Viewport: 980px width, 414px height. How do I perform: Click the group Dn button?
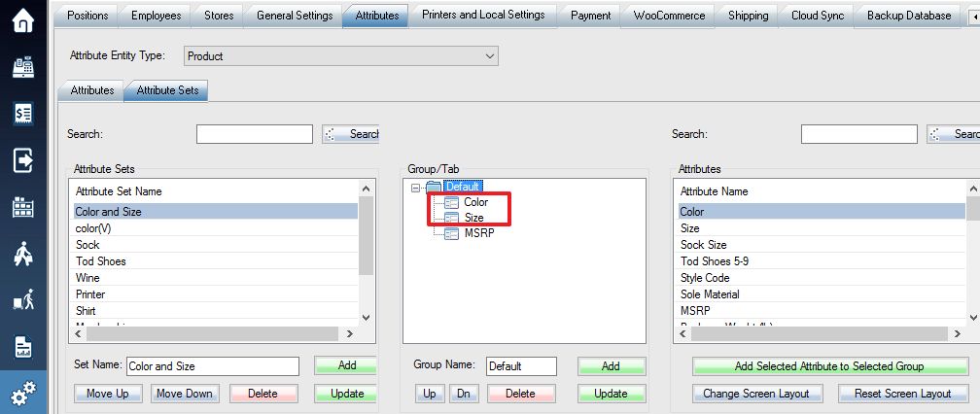point(463,394)
